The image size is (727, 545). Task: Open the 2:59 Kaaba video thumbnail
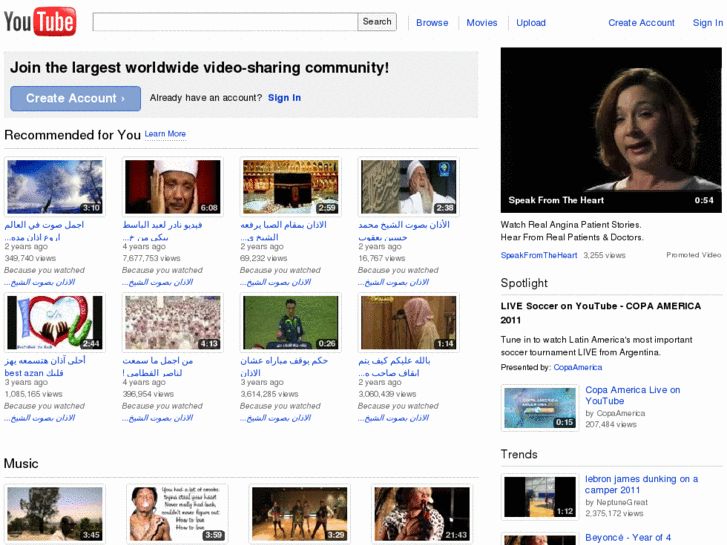click(291, 187)
